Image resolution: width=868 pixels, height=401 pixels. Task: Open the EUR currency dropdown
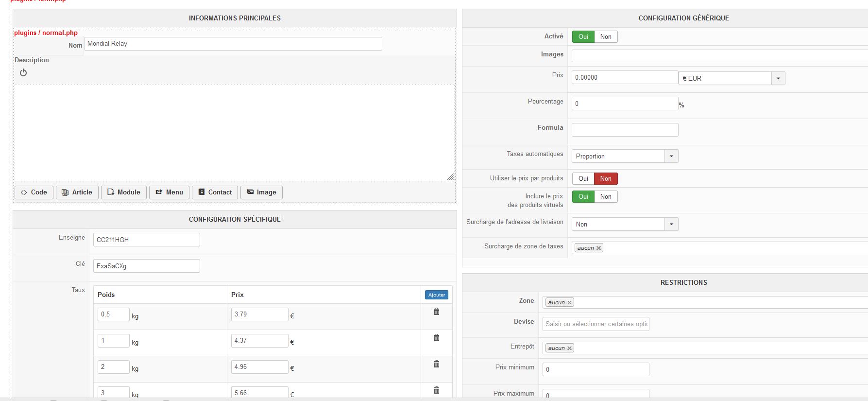(x=732, y=78)
